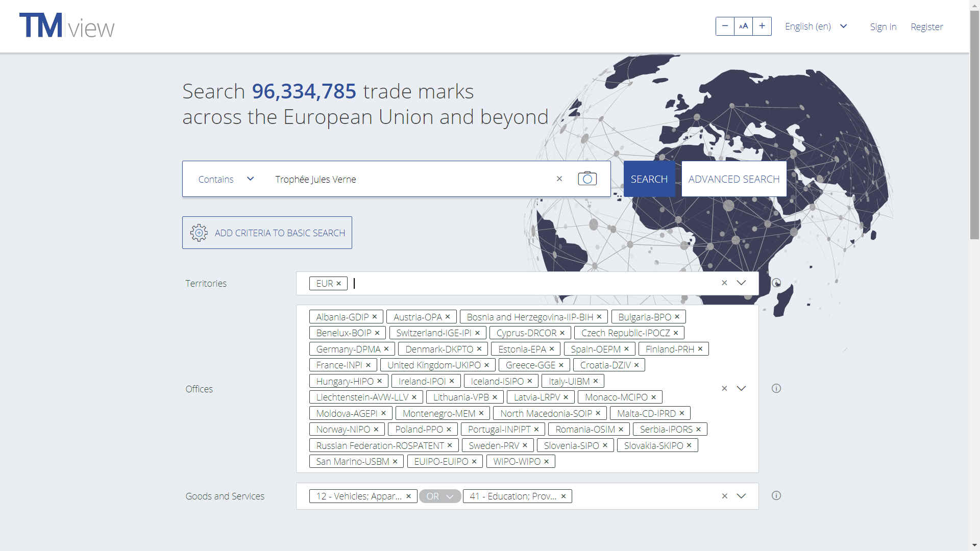Open the Contains search mode dropdown
Screen dimensions: 980x551
pyautogui.click(x=226, y=179)
